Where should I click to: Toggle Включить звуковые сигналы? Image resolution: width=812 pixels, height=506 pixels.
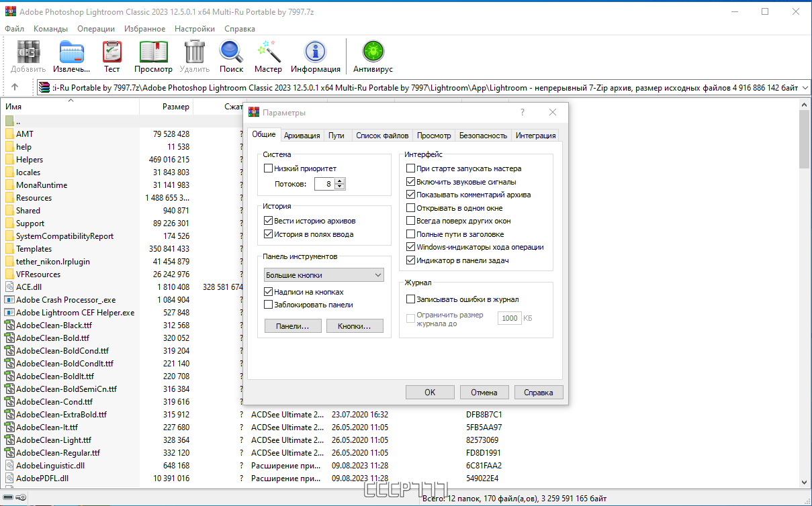(411, 182)
